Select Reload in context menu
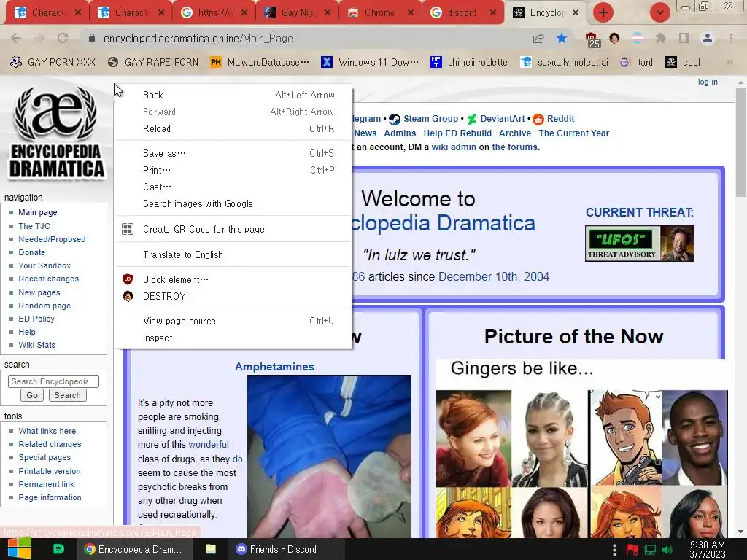Viewport: 747px width, 560px height. click(x=233, y=128)
